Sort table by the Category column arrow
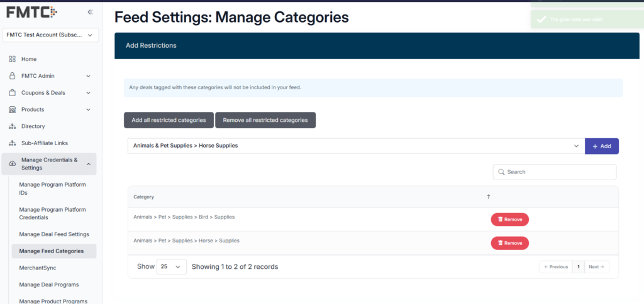This screenshot has width=644, height=304. coord(489,197)
